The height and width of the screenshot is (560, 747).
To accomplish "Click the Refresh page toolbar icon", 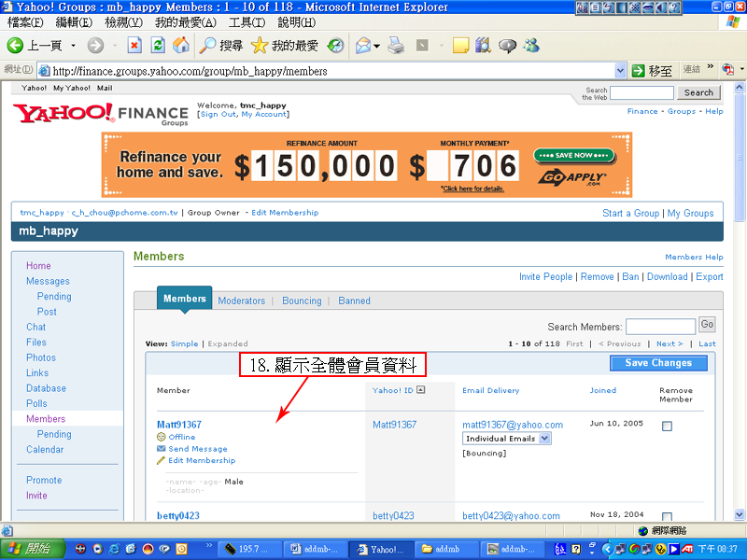I will point(158,46).
